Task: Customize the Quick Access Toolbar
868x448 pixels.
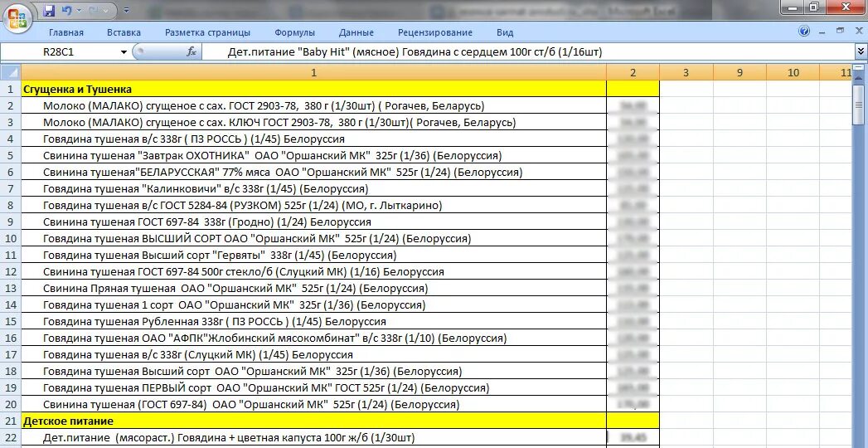Action: coord(127,11)
